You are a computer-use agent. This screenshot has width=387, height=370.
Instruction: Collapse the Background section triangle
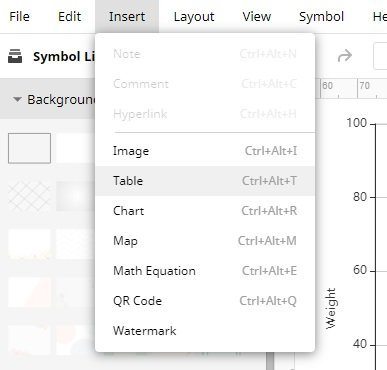coord(17,99)
